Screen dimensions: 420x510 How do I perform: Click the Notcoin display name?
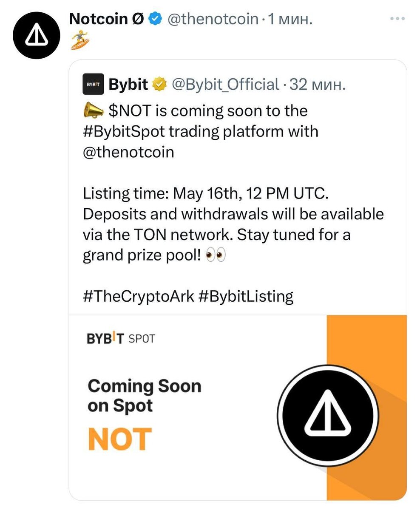[106, 19]
